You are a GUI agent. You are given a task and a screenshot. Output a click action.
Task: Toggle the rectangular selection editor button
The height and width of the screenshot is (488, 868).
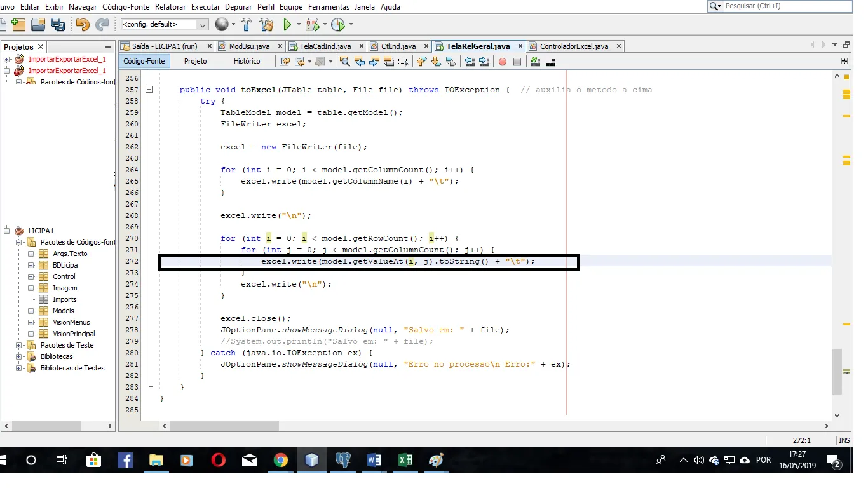pyautogui.click(x=403, y=62)
